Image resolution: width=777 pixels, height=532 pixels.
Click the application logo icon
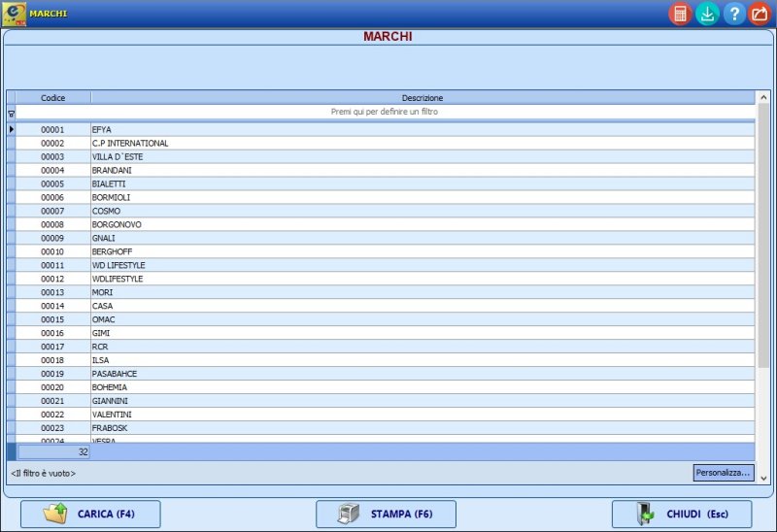point(14,14)
